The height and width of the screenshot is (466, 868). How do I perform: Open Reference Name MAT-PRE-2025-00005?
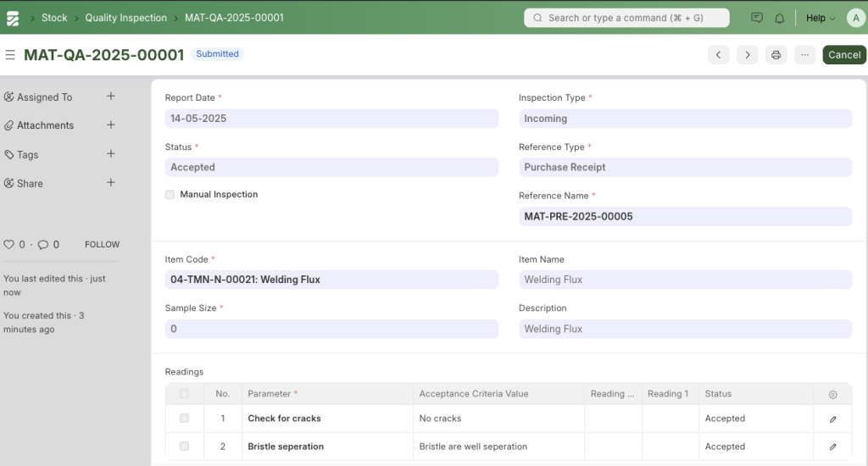click(x=685, y=216)
